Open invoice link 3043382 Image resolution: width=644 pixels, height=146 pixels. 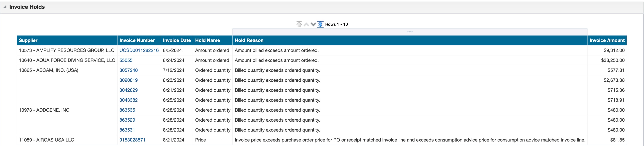(x=128, y=100)
